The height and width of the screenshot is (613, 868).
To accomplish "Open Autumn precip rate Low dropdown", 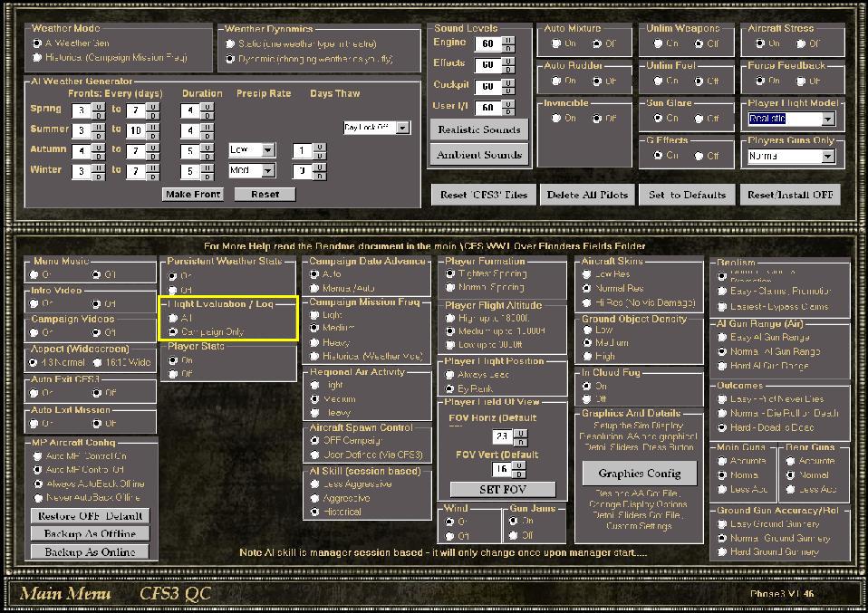I will pos(268,150).
